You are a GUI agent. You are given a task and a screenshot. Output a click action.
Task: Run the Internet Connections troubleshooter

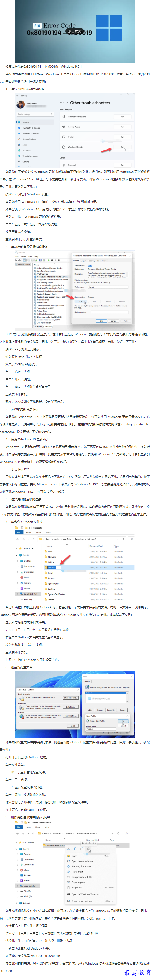122,117
